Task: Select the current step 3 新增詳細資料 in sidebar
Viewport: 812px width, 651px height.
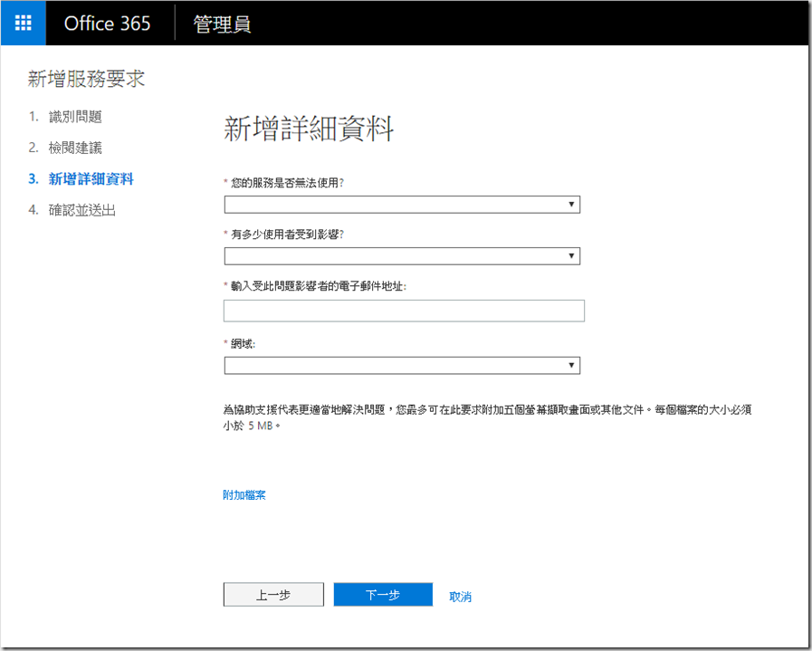Action: (x=91, y=179)
